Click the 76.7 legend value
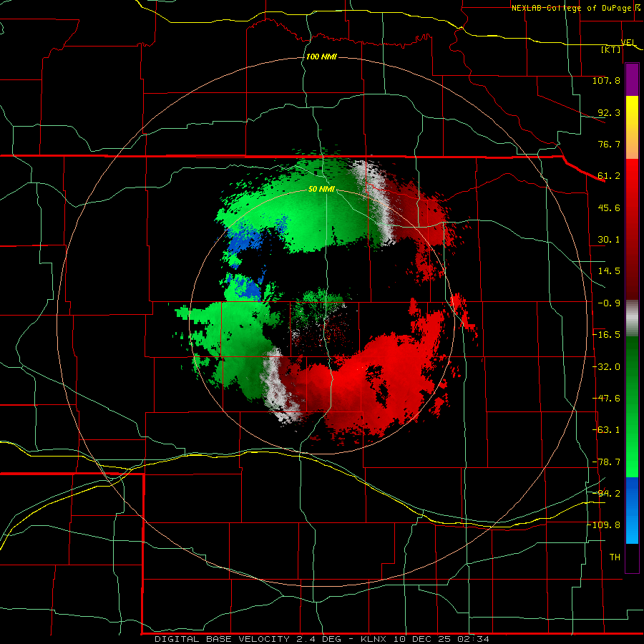Image resolution: width=644 pixels, height=644 pixels. [609, 144]
